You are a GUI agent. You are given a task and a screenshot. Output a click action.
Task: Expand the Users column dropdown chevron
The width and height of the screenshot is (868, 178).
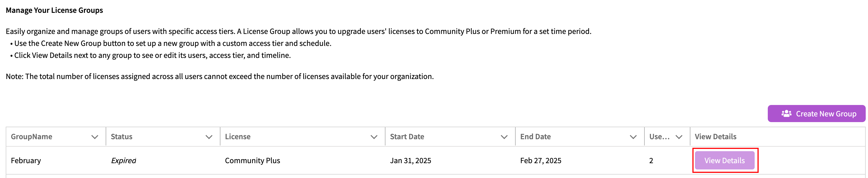[679, 137]
